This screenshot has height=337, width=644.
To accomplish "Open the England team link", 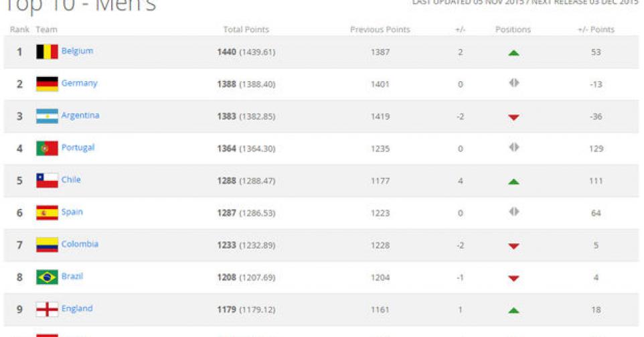I will tap(77, 309).
